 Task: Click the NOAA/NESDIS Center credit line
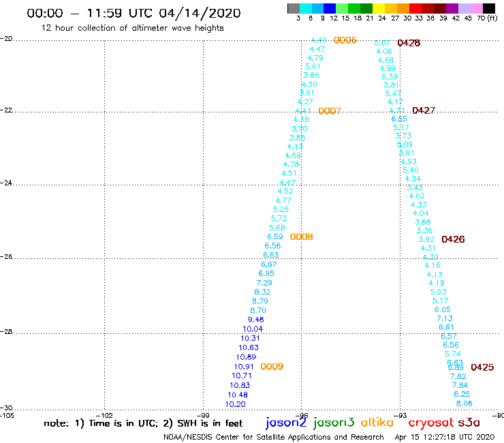(274, 438)
